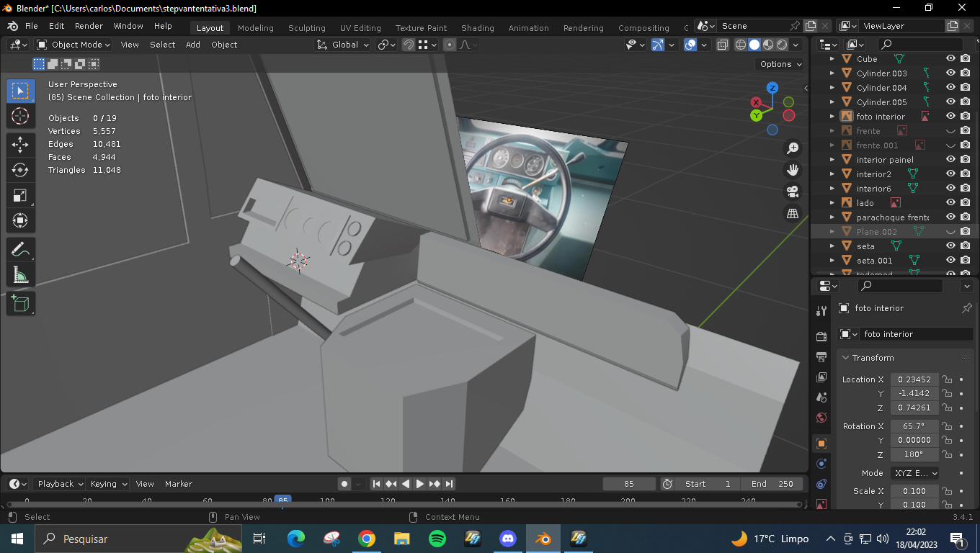Switch to the UV Editing workspace tab
The height and width of the screenshot is (553, 980).
[360, 28]
